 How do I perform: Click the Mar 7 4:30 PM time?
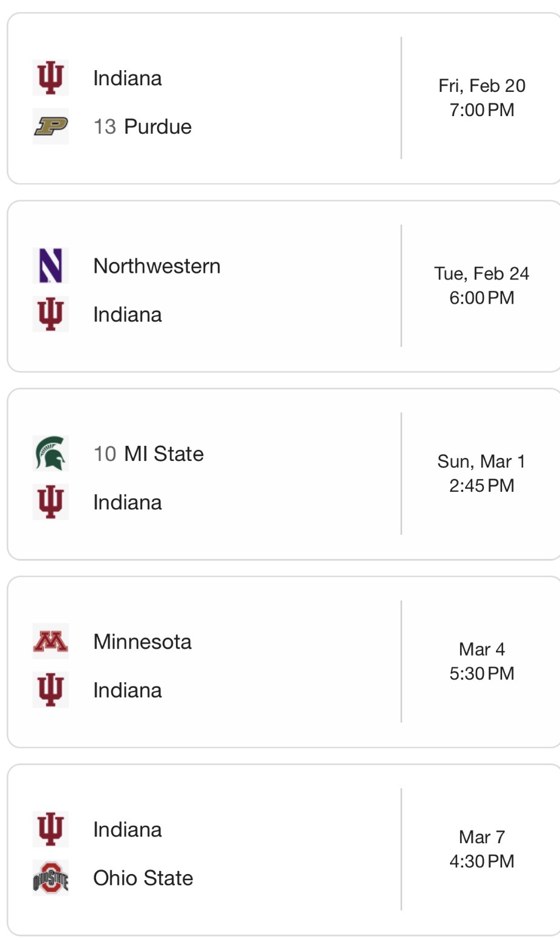[x=482, y=849]
